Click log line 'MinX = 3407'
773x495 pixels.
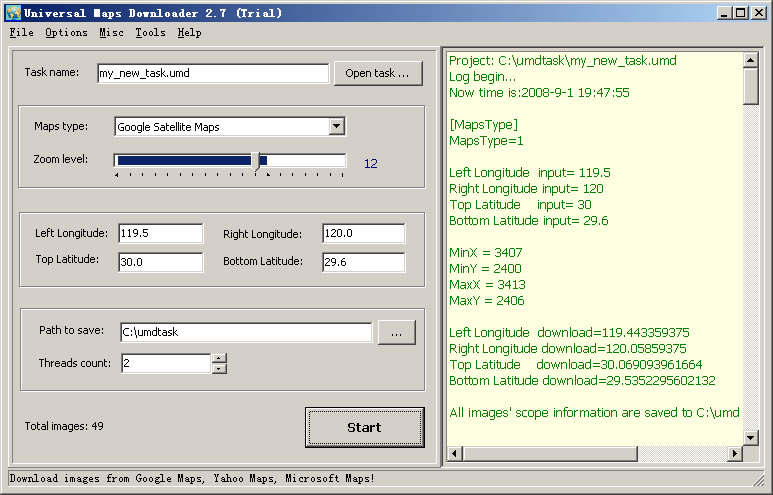point(486,253)
